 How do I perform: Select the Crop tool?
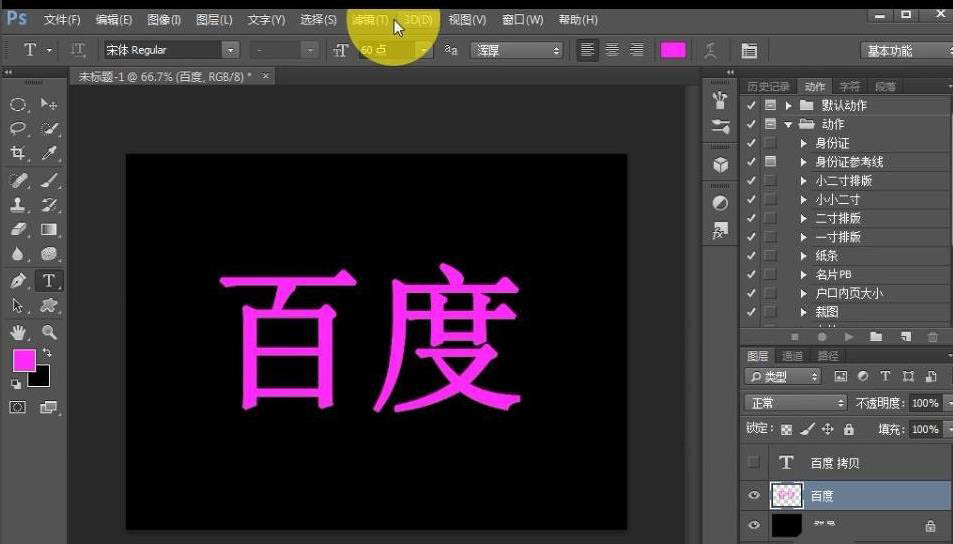18,153
